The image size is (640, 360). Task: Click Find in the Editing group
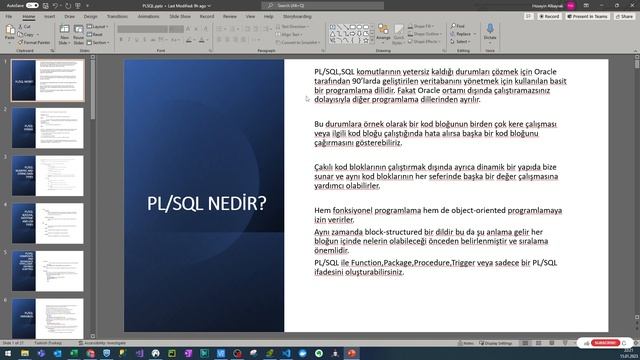click(x=458, y=26)
